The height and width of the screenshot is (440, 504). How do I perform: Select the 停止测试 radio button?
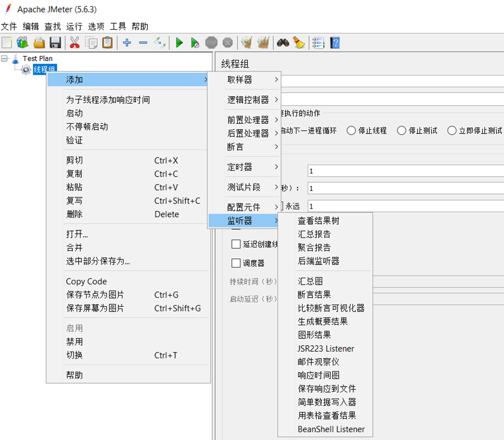point(402,130)
